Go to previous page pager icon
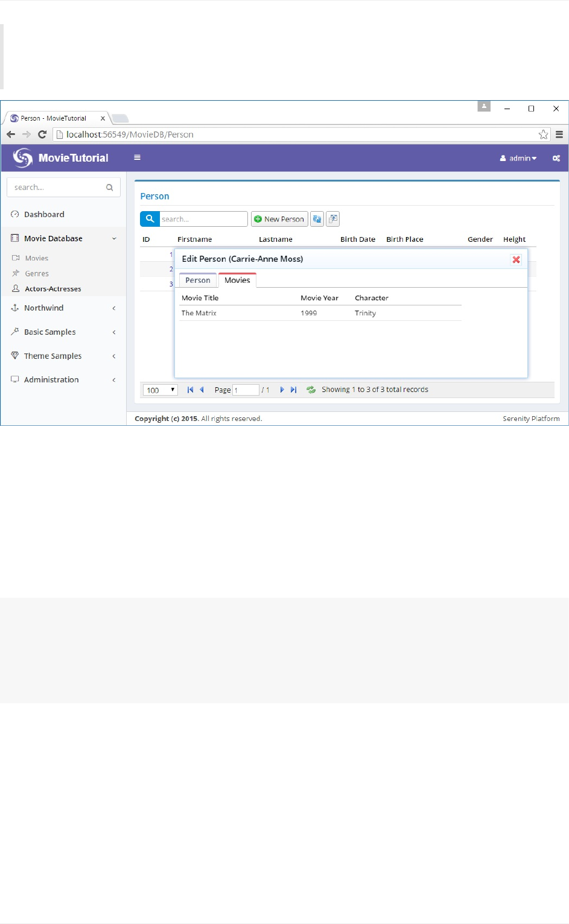 click(202, 390)
